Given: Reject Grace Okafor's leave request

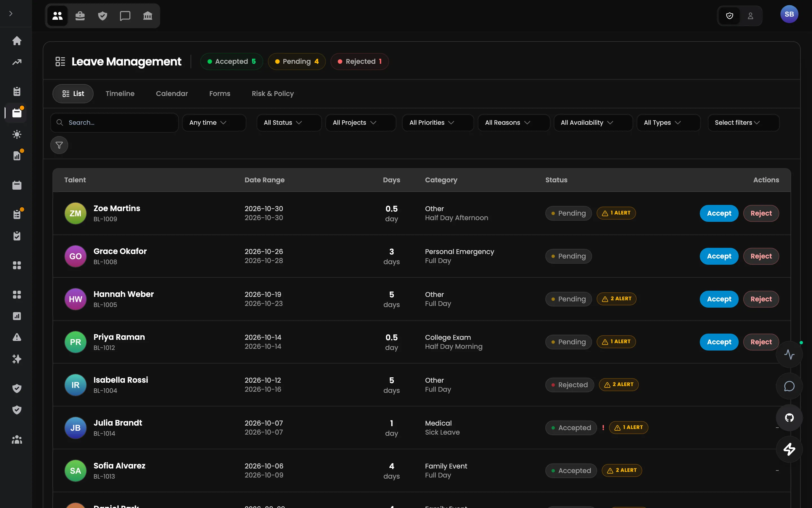Looking at the screenshot, I should (x=761, y=256).
